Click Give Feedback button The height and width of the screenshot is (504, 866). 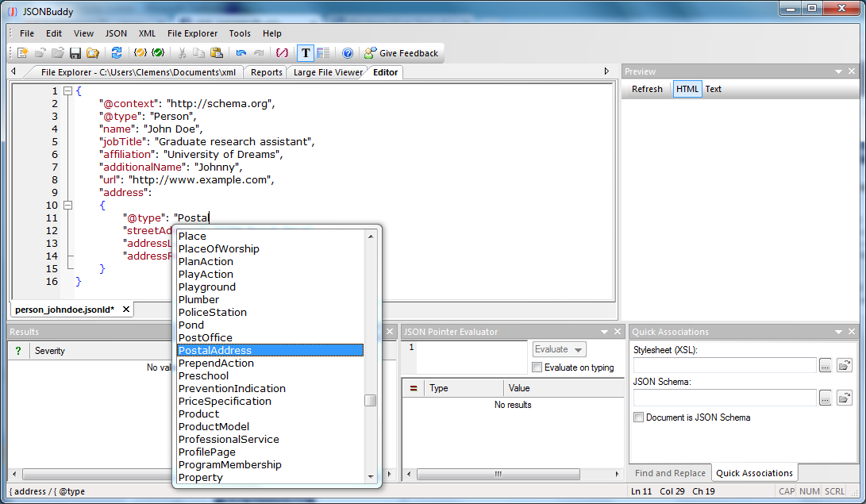402,53
